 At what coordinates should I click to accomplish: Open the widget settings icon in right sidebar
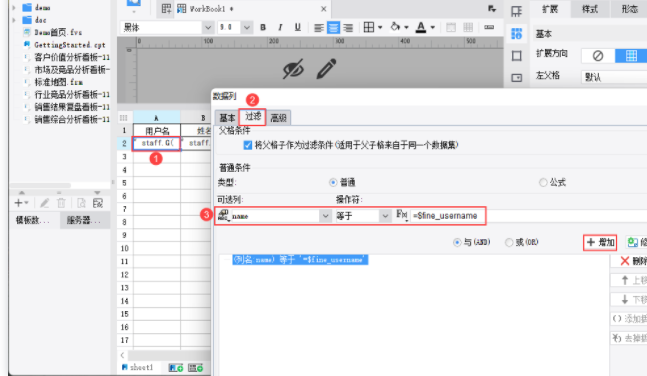tap(516, 78)
